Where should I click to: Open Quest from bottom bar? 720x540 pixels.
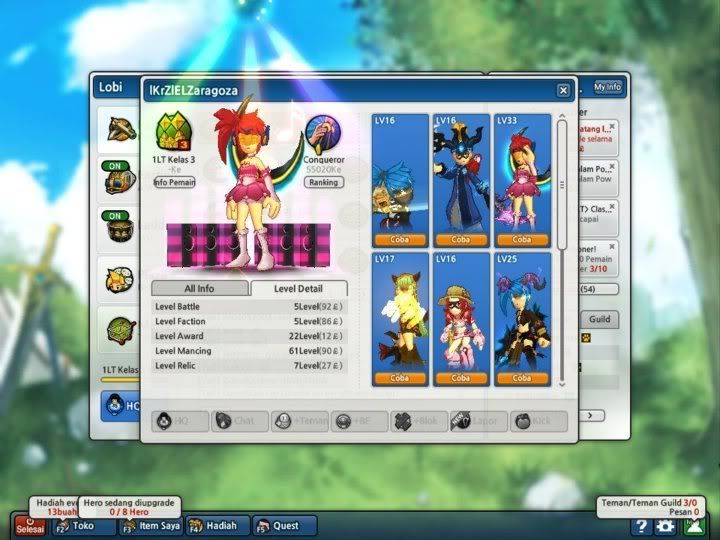(285, 526)
